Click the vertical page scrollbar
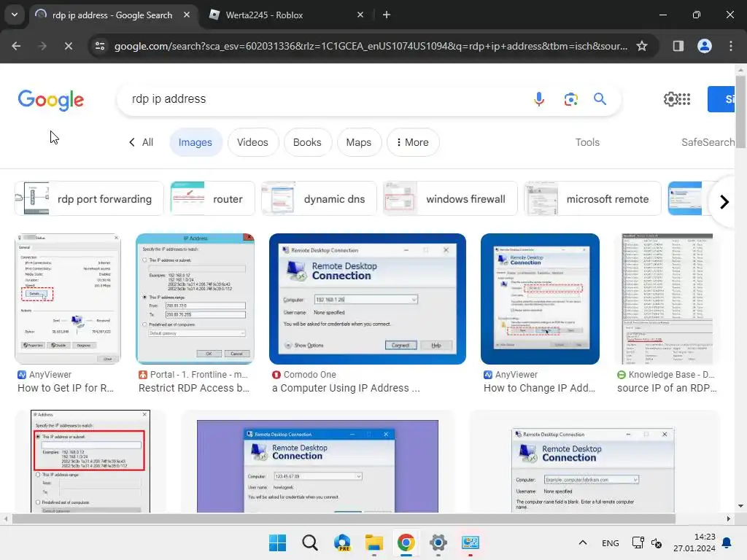Viewport: 747px width, 560px height. point(740,112)
